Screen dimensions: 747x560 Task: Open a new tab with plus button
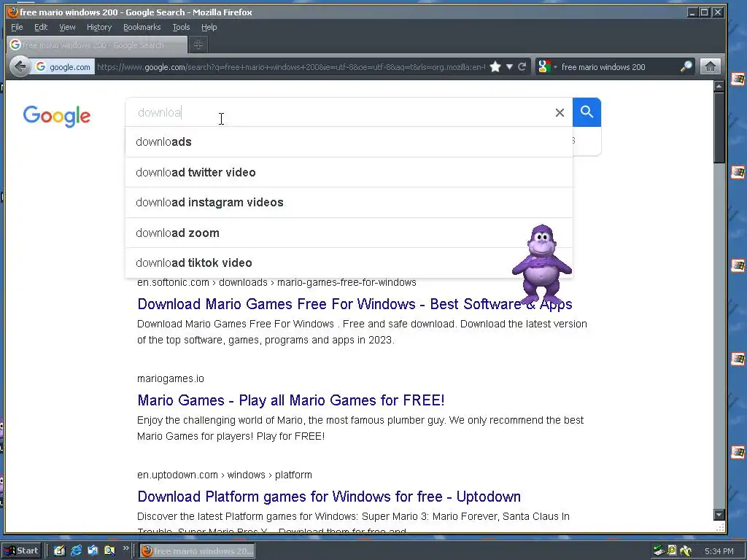coord(198,44)
